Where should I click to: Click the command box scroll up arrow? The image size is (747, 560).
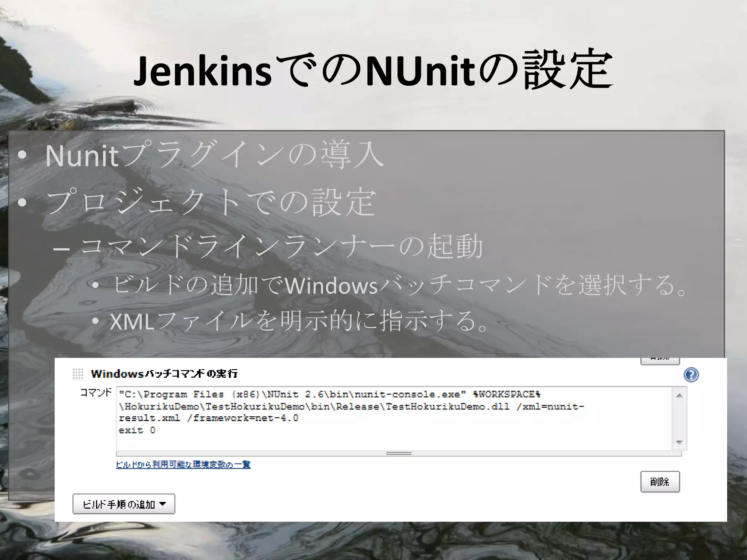(x=679, y=396)
